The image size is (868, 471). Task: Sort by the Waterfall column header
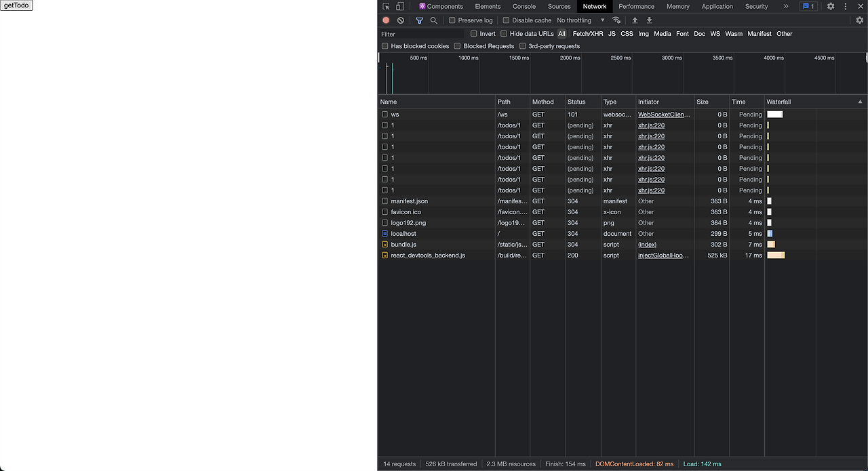[x=816, y=102]
